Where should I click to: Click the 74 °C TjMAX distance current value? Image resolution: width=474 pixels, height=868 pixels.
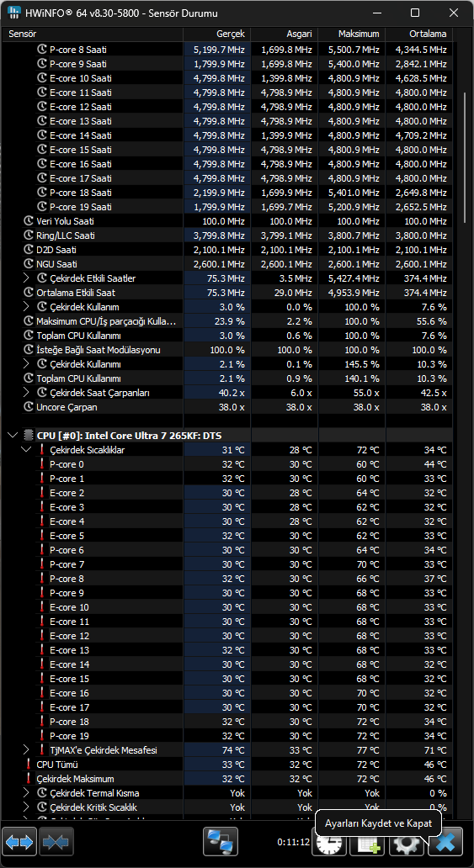(x=233, y=750)
